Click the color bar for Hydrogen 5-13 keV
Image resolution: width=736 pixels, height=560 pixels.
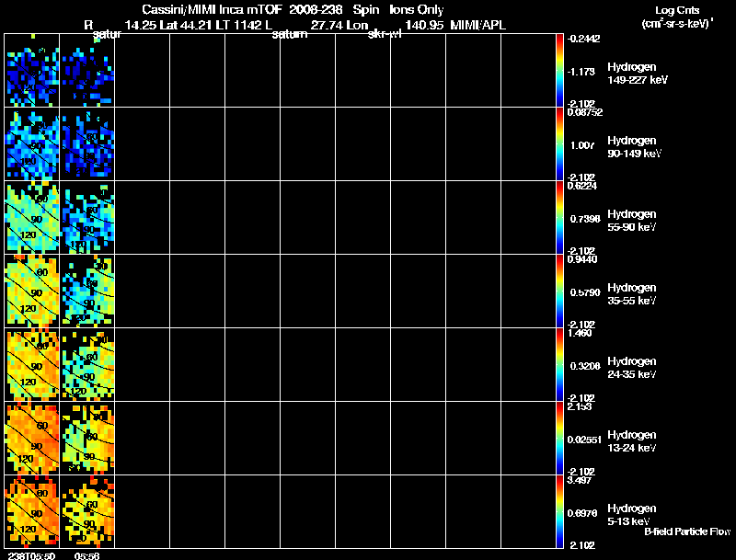click(x=559, y=511)
